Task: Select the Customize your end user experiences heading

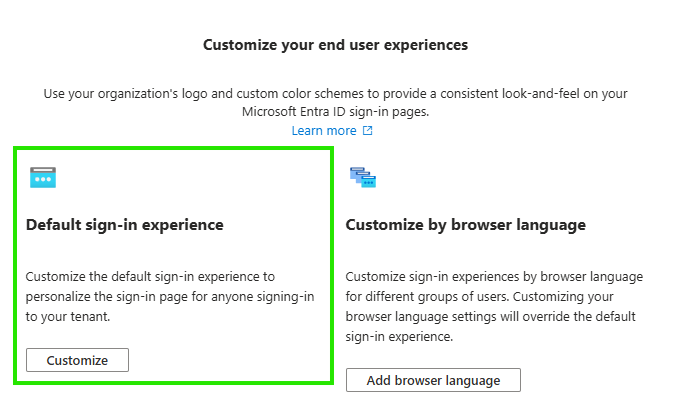Action: coord(335,45)
